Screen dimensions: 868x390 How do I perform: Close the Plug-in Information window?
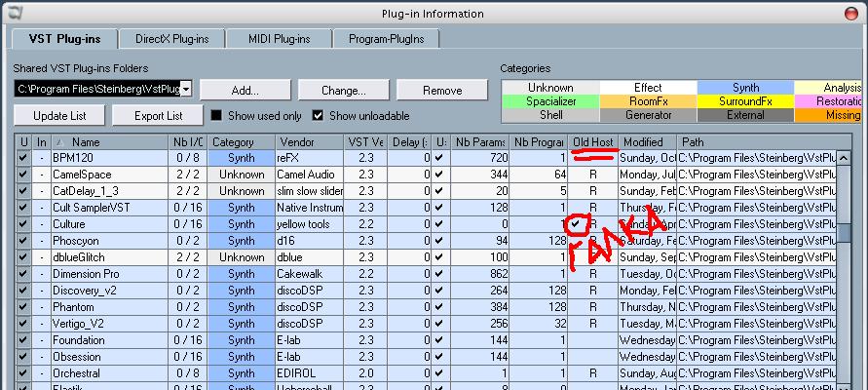coord(850,14)
